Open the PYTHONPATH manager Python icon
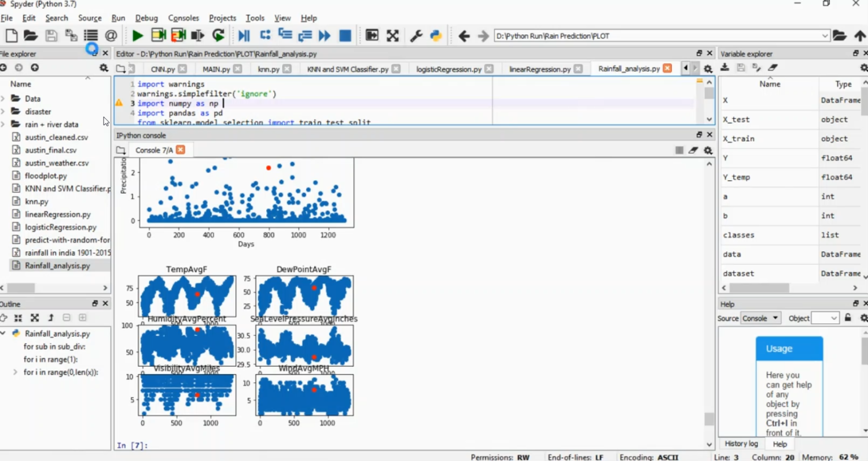Screen dimensions: 868x461 pos(436,36)
